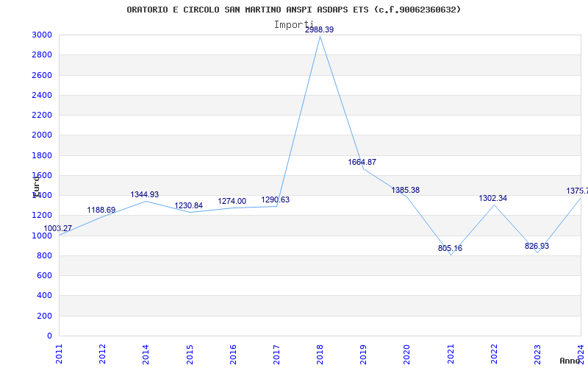Click the partially visible 1375.7 label

(x=577, y=191)
